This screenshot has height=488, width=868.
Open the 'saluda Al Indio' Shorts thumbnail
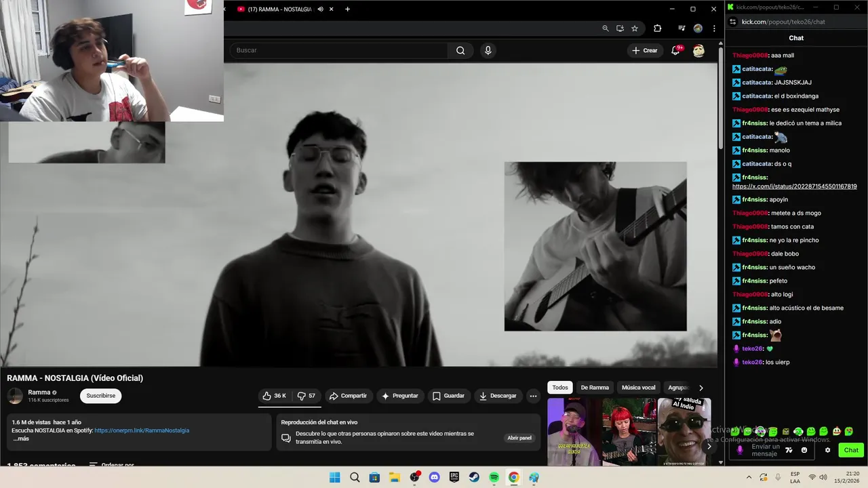coord(684,432)
